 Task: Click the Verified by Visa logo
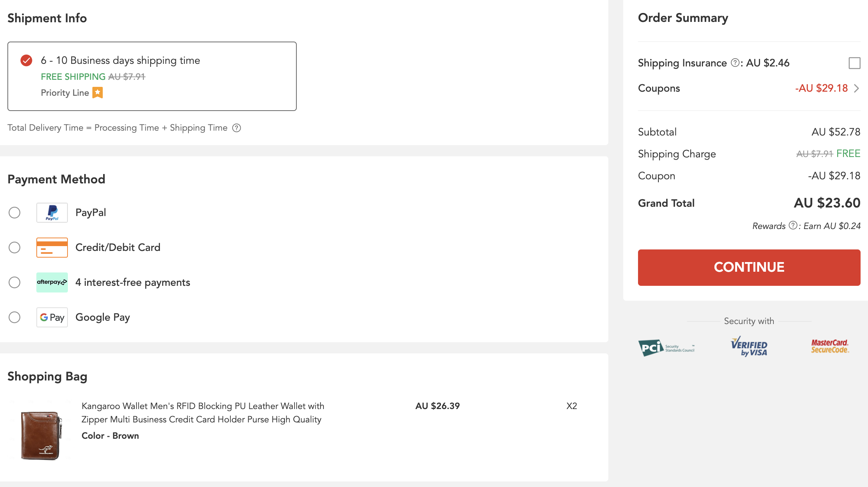749,347
